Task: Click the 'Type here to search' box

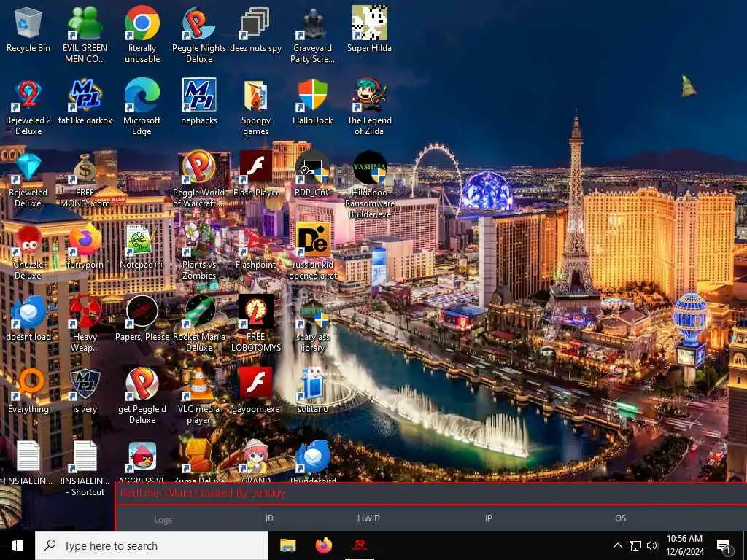Action: pos(152,545)
